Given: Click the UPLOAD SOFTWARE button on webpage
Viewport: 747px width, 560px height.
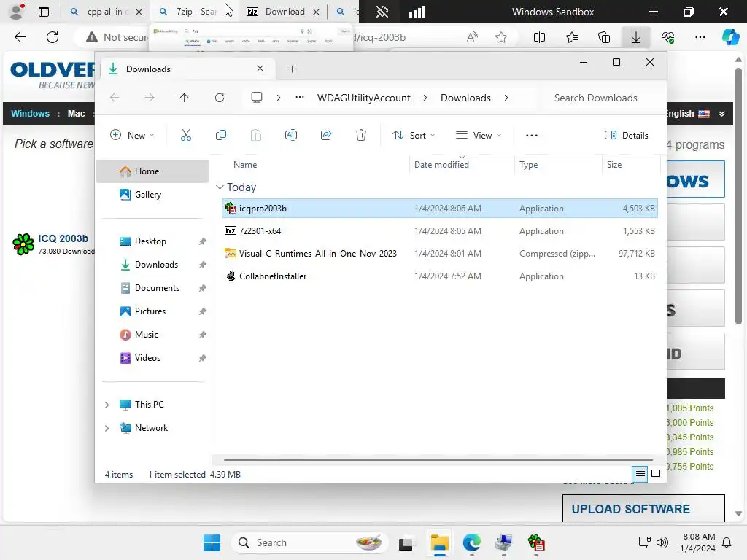Looking at the screenshot, I should [643, 508].
